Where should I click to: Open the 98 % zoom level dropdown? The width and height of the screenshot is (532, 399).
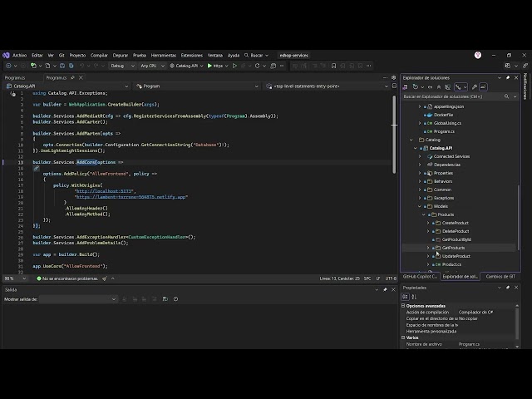point(15,278)
